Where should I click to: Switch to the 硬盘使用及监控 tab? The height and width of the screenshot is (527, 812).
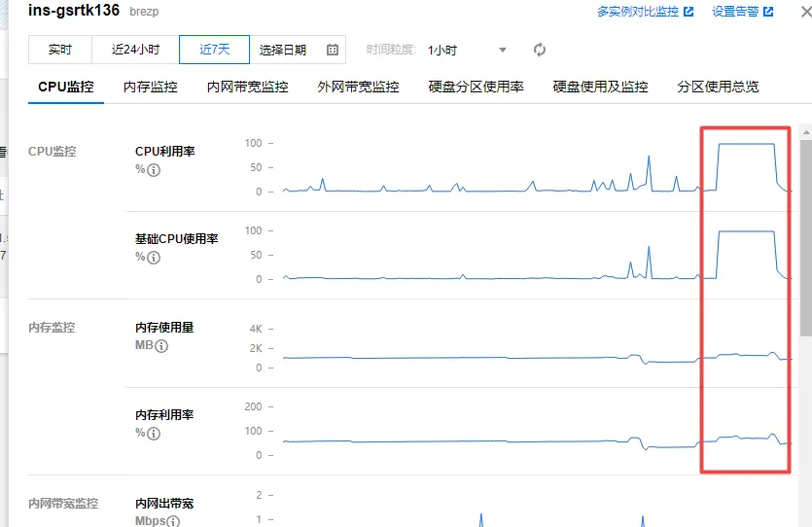(600, 87)
